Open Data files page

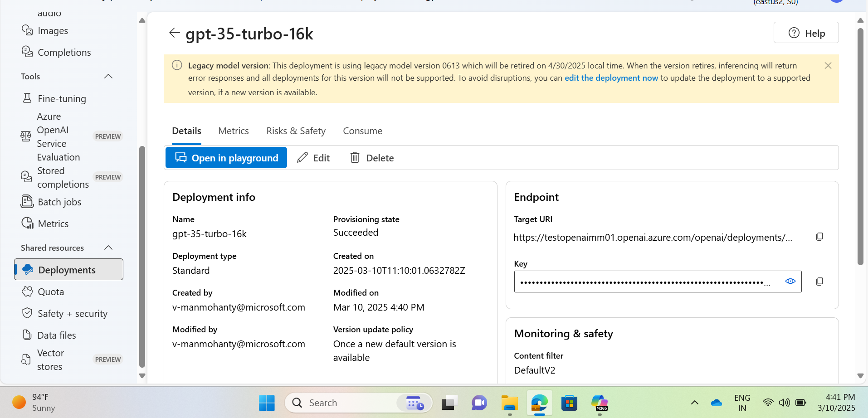click(49, 335)
